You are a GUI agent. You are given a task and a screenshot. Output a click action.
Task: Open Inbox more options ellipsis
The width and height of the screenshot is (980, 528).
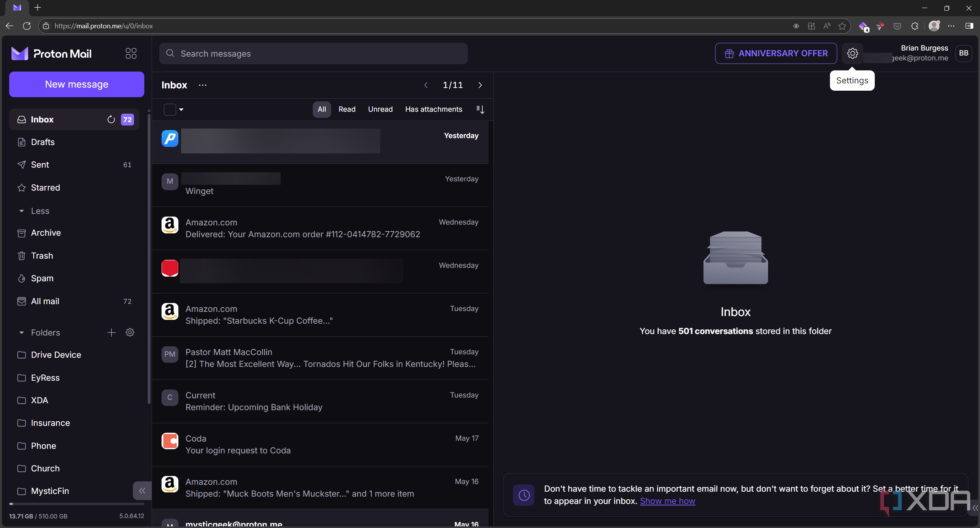click(x=203, y=85)
